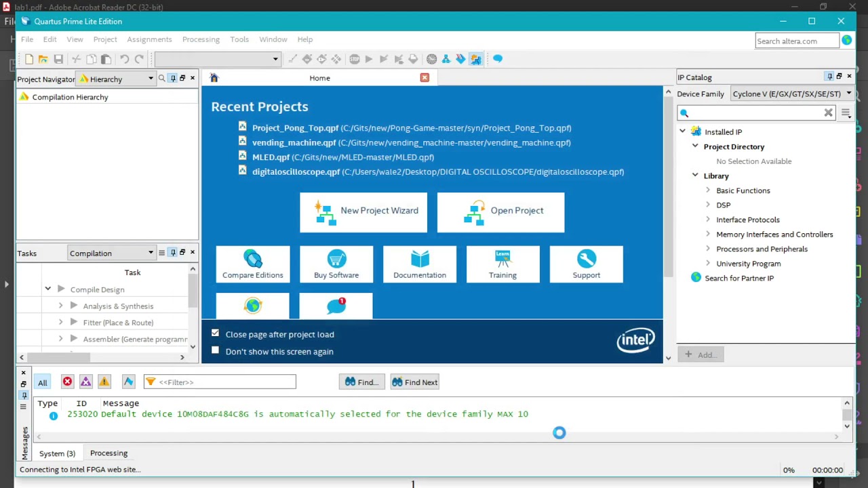868x488 pixels.
Task: Open recent project vending_machine.qpf
Action: [412, 143]
